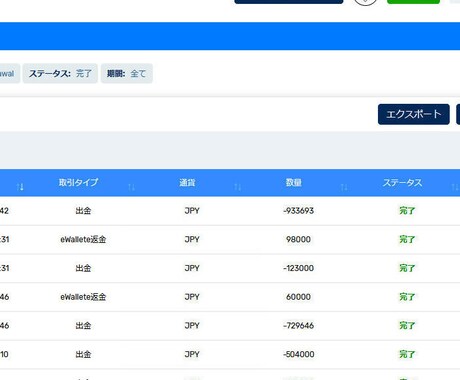Click eWallete返金 in the 98000 row
The width and height of the screenshot is (460, 380).
(x=83, y=239)
